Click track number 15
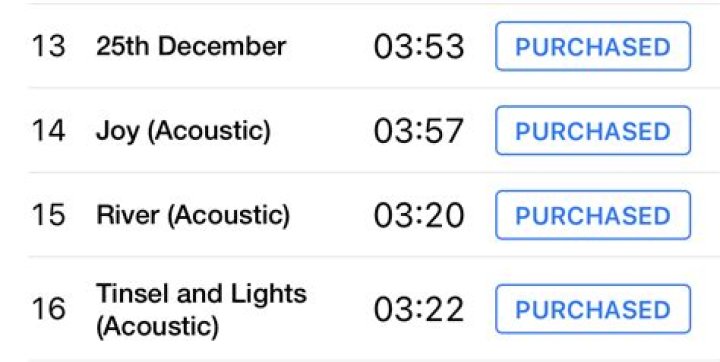The width and height of the screenshot is (720, 362). (48, 215)
